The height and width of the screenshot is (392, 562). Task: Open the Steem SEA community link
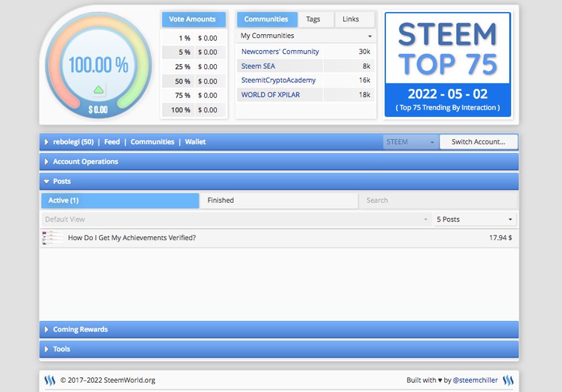[258, 66]
